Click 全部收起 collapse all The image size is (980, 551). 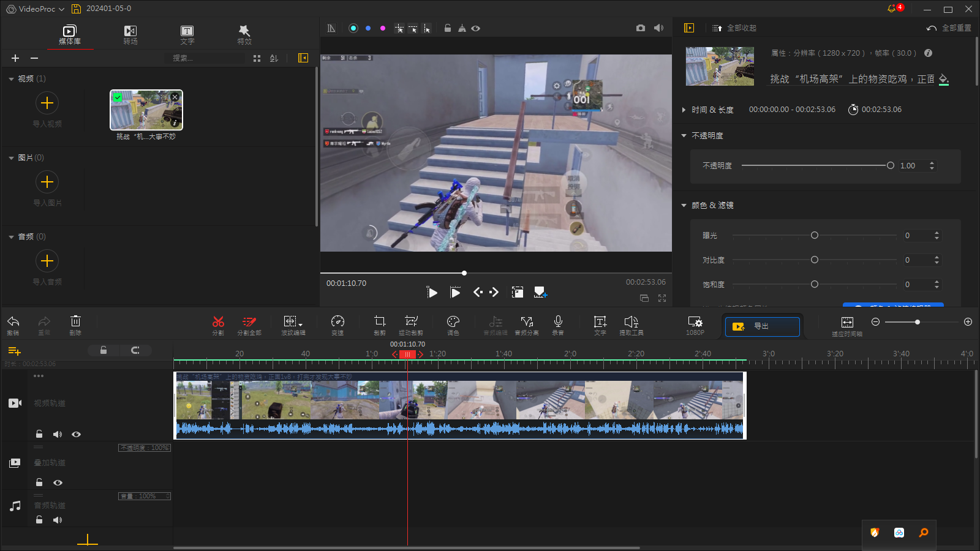click(x=734, y=28)
